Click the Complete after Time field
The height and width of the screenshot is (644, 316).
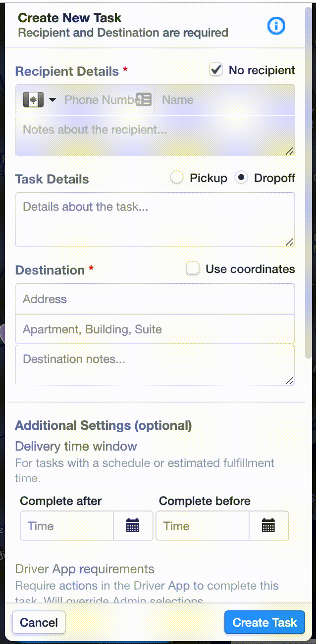point(67,526)
